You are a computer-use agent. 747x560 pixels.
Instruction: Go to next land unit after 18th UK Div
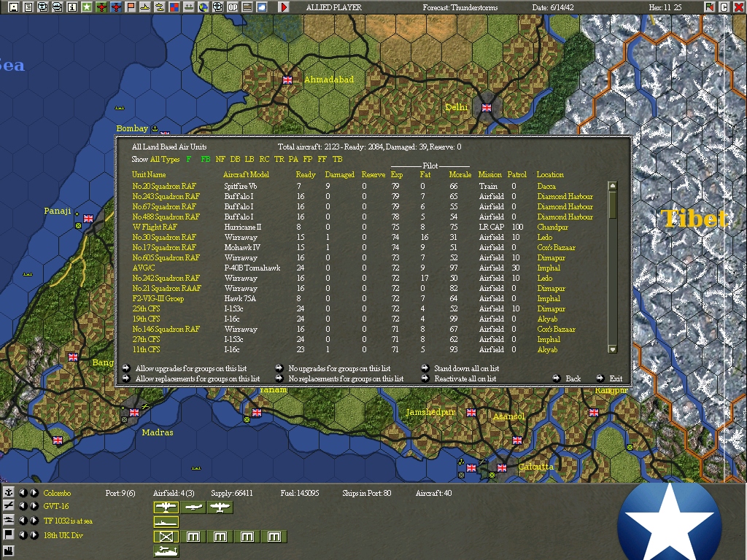click(x=34, y=534)
